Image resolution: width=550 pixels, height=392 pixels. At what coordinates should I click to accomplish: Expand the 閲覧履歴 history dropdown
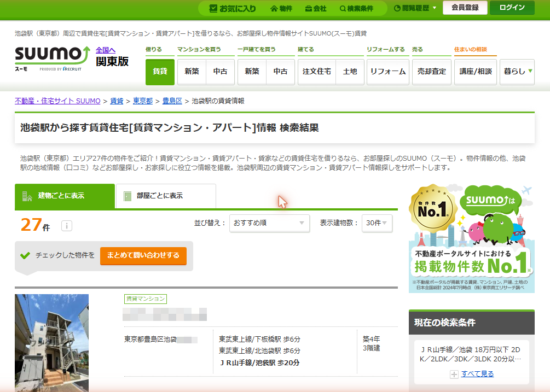point(415,8)
